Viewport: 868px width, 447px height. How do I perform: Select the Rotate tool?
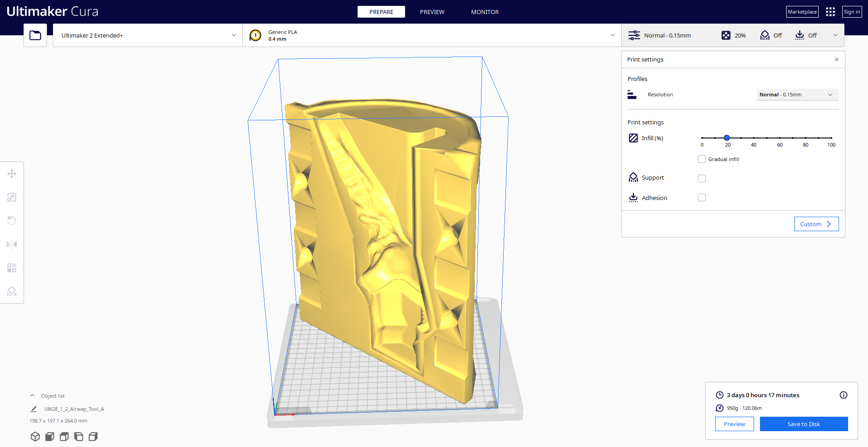(12, 221)
